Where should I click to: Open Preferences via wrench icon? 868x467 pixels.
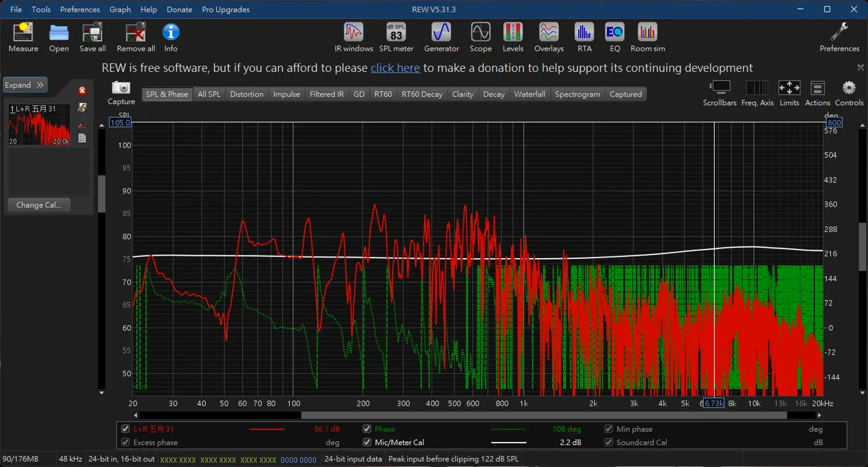point(839,32)
